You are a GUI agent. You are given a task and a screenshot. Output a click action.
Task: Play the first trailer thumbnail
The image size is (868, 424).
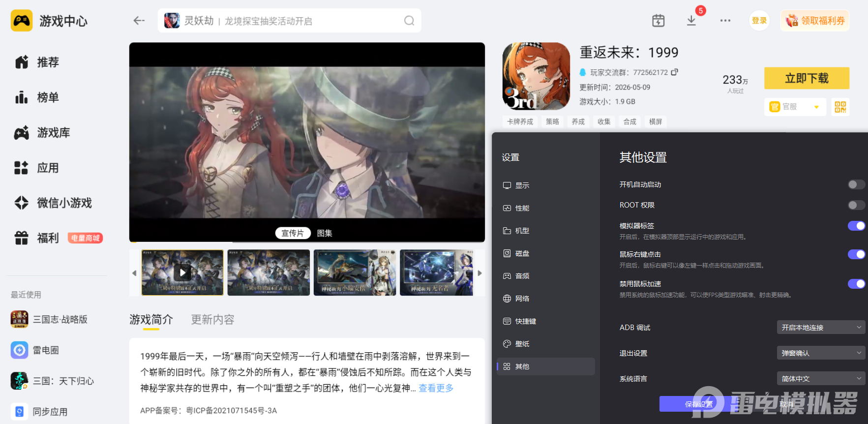click(182, 273)
